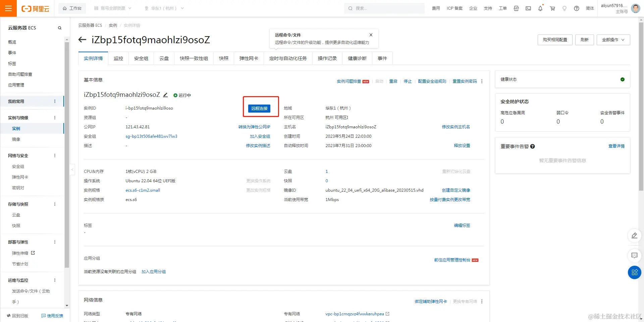
Task: Click the 重启 link
Action: (393, 81)
